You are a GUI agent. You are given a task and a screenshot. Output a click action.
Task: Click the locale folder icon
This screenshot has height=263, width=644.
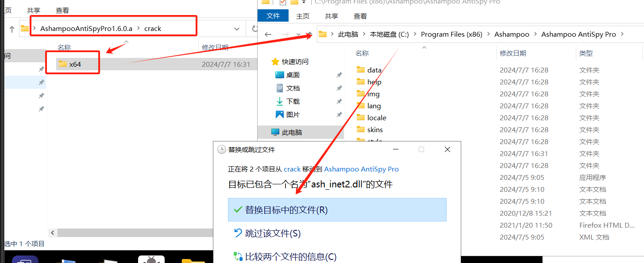pos(361,118)
